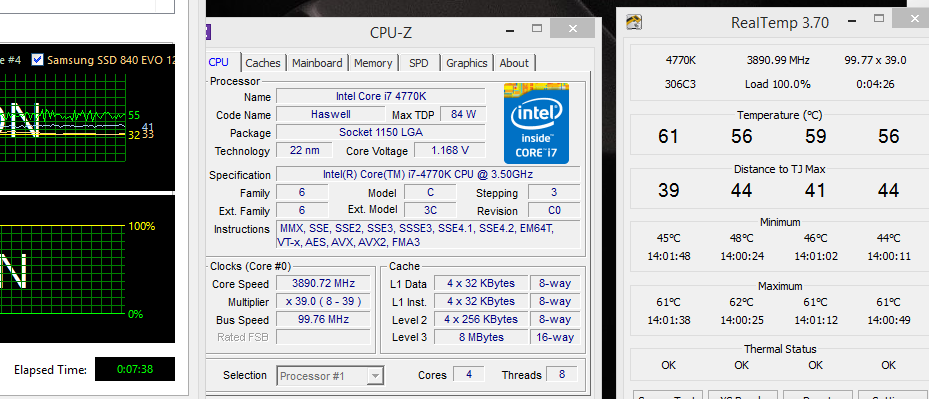This screenshot has width=929, height=399.
Task: Minimize the CPU-Z window
Action: [509, 30]
